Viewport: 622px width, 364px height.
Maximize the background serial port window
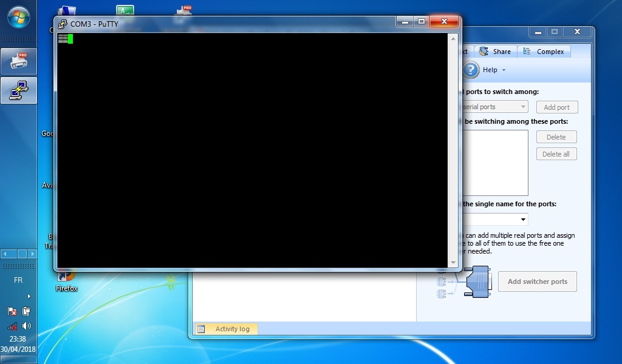(555, 32)
